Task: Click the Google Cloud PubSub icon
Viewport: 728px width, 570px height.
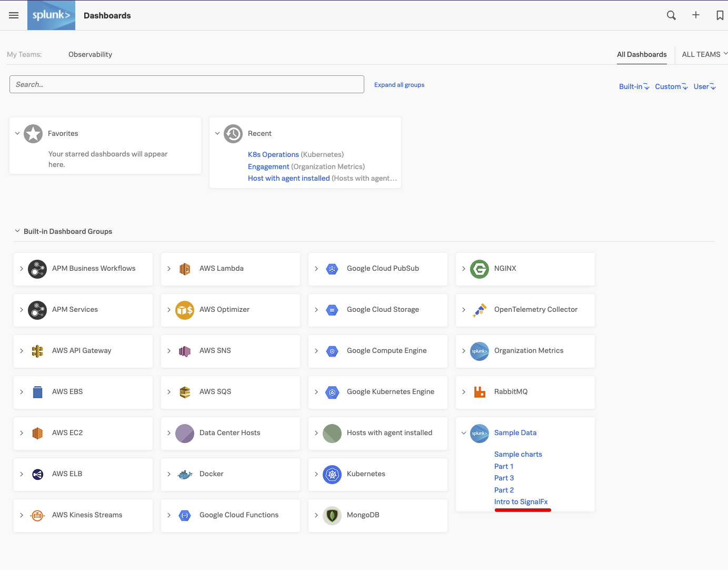Action: [332, 269]
